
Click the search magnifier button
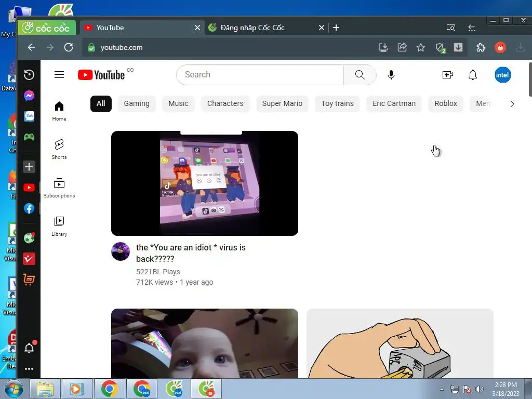(x=360, y=75)
